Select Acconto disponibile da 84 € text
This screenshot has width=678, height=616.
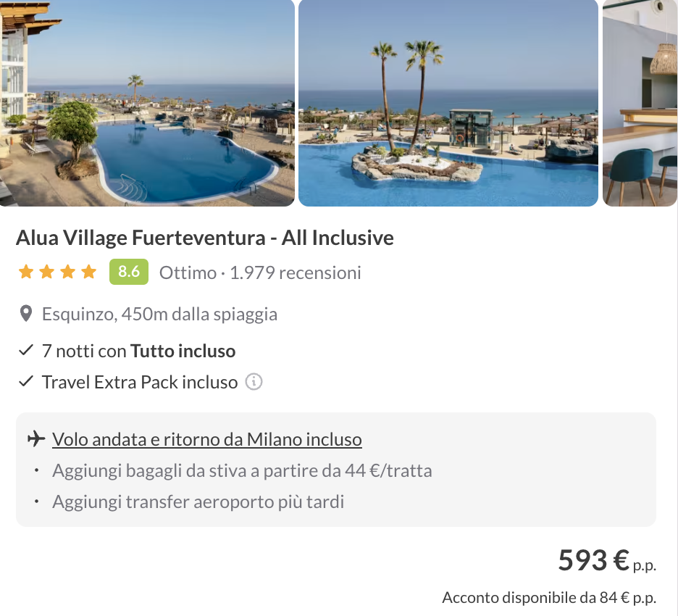click(x=549, y=597)
